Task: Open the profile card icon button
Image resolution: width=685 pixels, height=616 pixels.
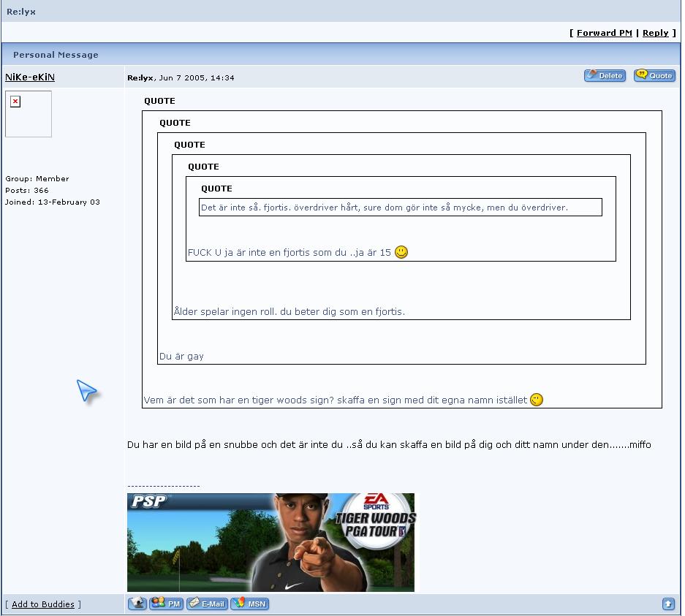Action: point(137,604)
